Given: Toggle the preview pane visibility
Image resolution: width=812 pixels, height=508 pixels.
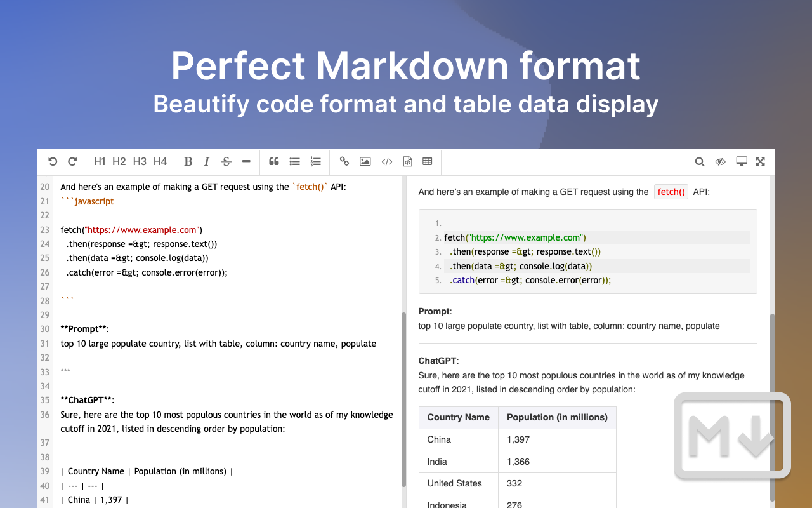Looking at the screenshot, I should tap(720, 162).
